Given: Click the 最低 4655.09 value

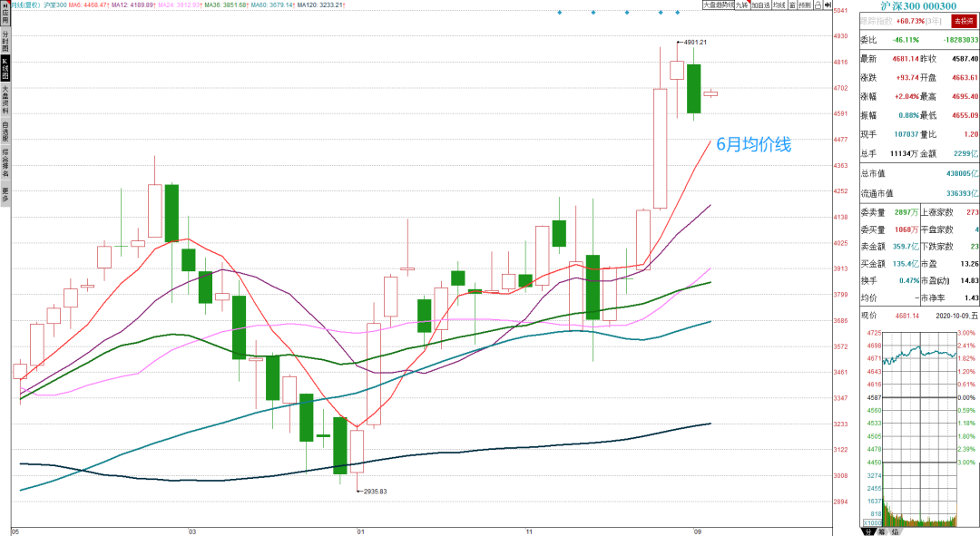Looking at the screenshot, I should point(965,115).
